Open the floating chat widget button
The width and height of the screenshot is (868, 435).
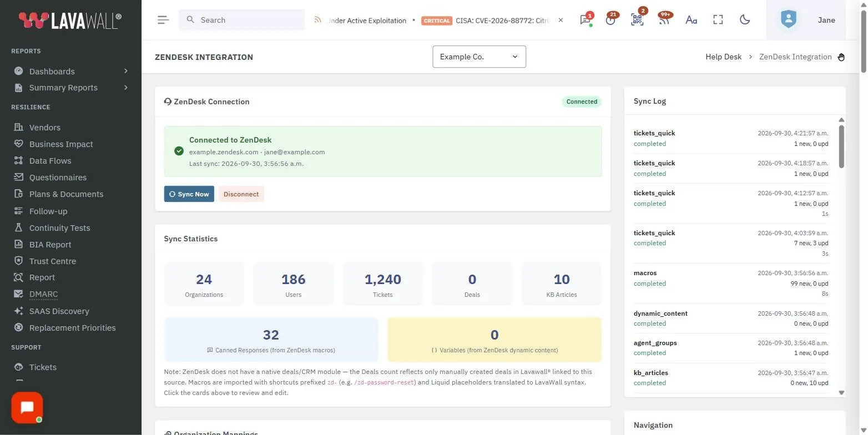pyautogui.click(x=27, y=408)
